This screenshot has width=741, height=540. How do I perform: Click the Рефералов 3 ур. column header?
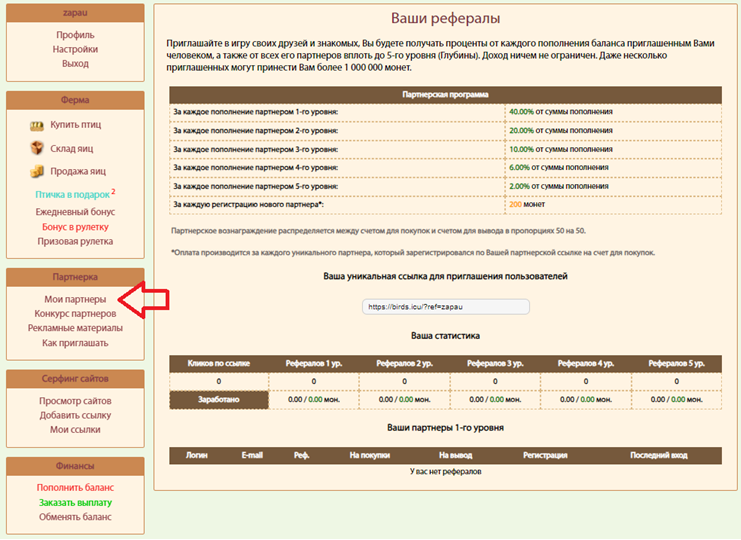point(495,364)
